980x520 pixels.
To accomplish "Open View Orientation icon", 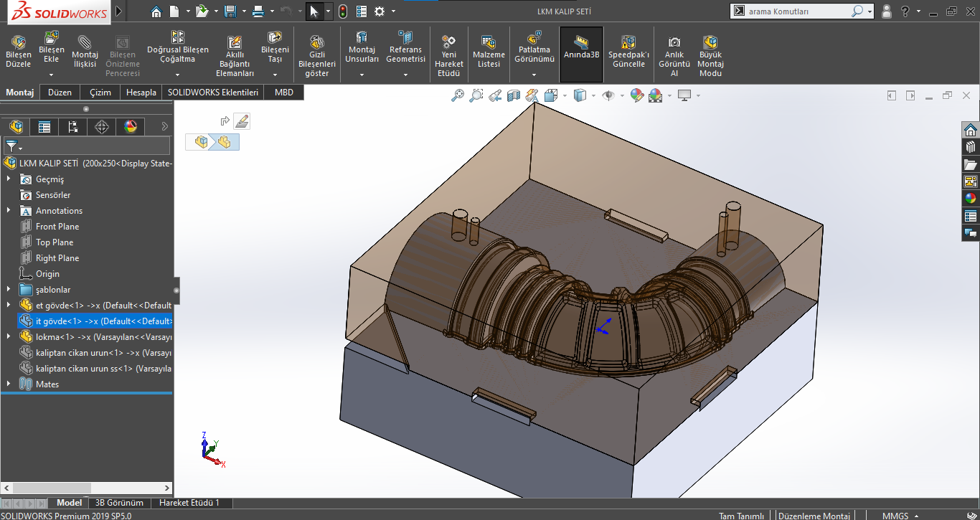I will (551, 95).
